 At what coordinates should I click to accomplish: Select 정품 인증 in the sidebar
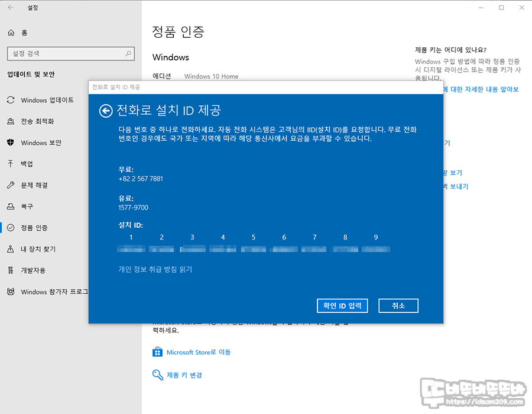coord(34,228)
